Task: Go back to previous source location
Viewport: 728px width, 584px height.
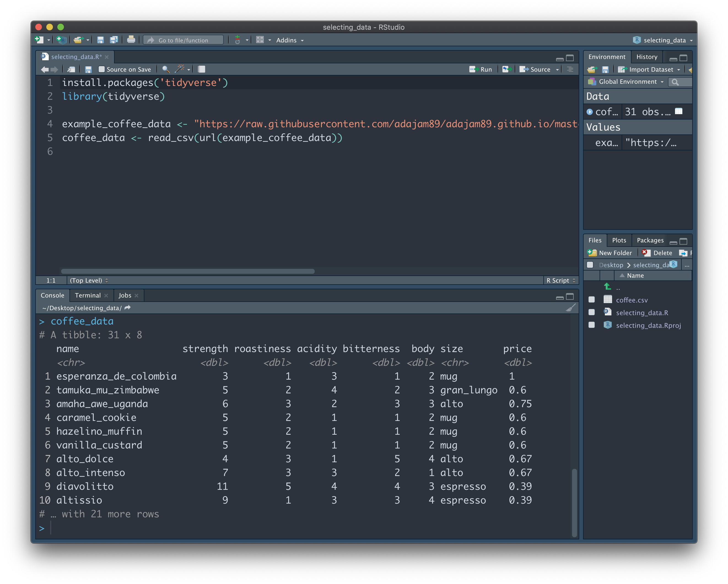Action: pos(45,69)
